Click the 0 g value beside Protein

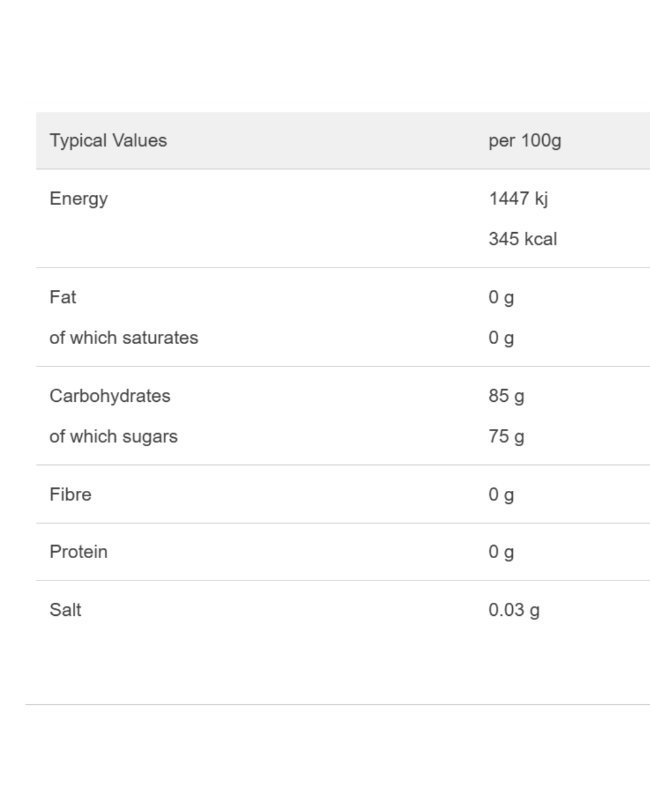click(x=501, y=552)
